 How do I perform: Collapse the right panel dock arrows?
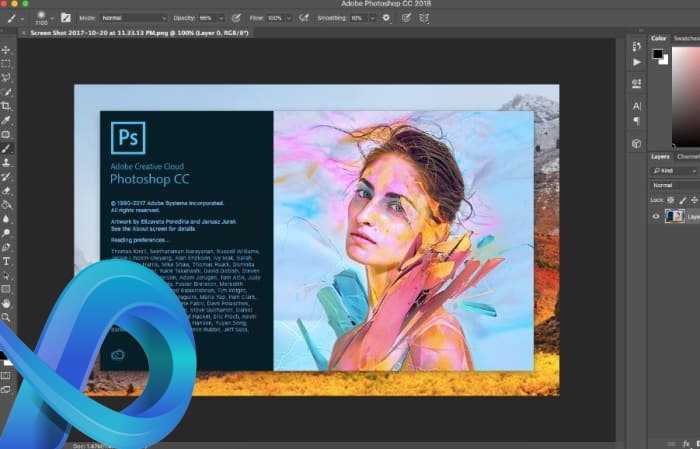coord(641,31)
